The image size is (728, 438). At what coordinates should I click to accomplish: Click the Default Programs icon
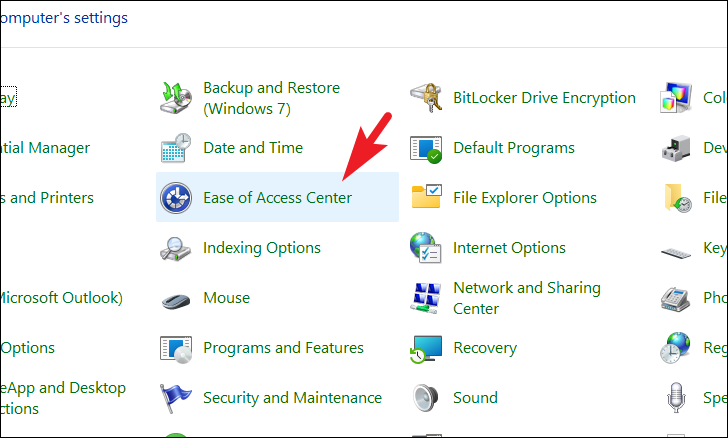pyautogui.click(x=426, y=149)
